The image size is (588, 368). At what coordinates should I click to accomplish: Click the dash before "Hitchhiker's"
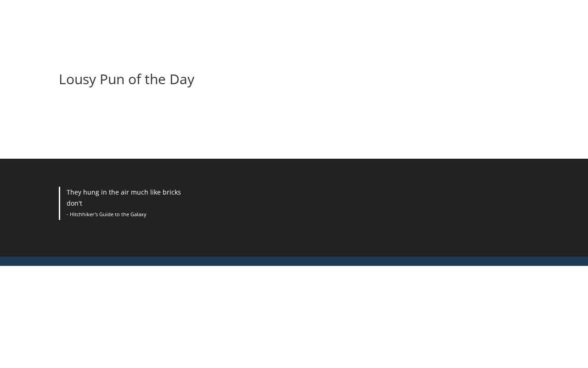click(x=68, y=214)
